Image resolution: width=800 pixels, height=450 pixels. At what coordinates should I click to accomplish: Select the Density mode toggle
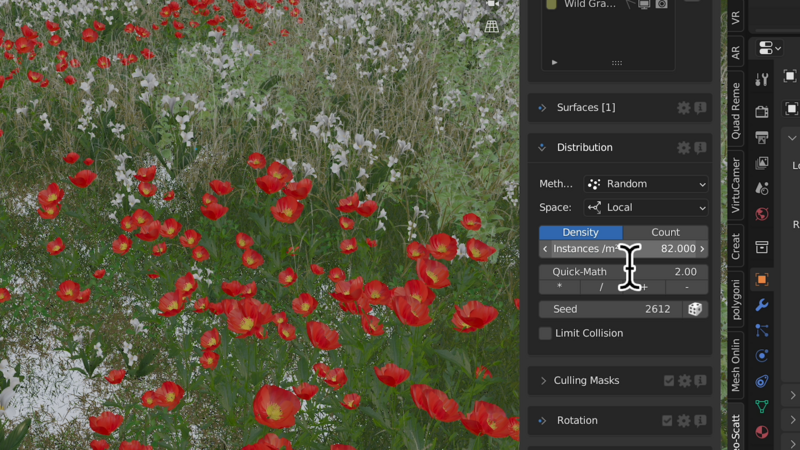click(x=581, y=232)
